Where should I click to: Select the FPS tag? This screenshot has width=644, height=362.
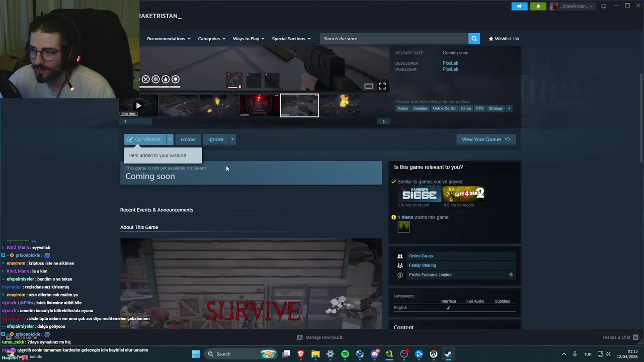479,109
